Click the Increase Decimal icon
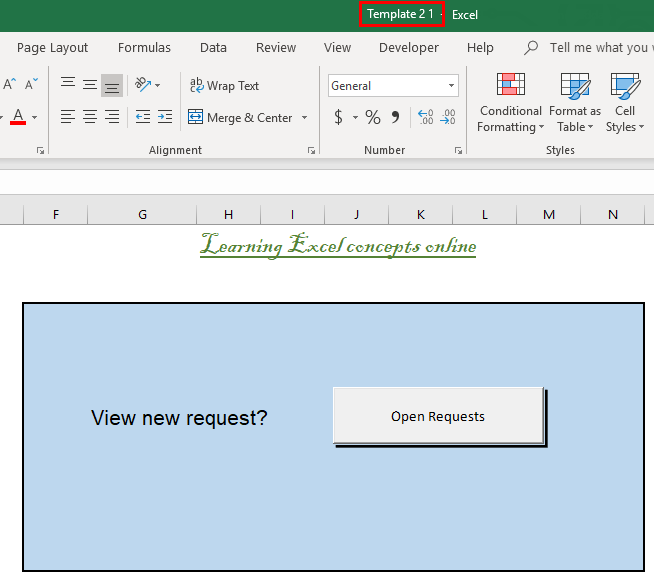Viewport: 654px width, 588px height. [425, 118]
